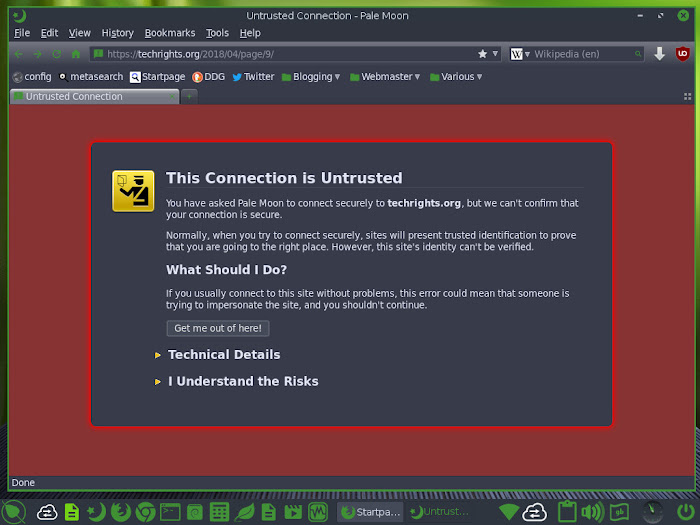The image size is (700, 525).
Task: Go back to the previous page
Action: 18,54
